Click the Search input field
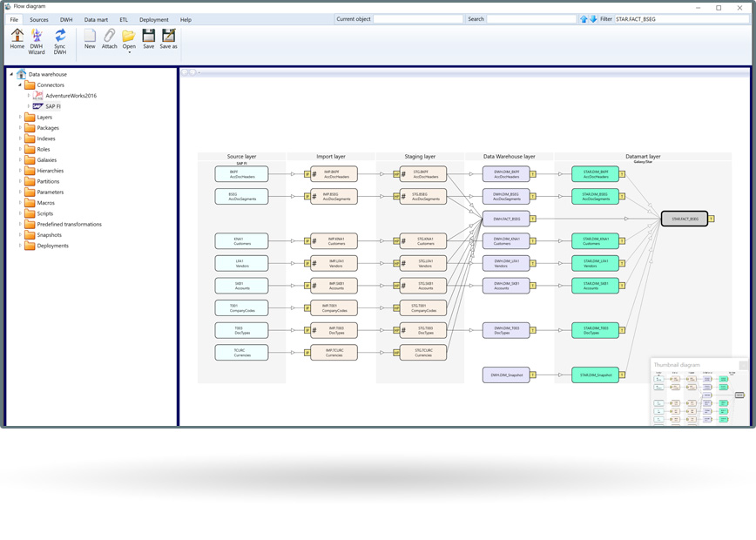Image resolution: width=756 pixels, height=540 pixels. pos(531,19)
